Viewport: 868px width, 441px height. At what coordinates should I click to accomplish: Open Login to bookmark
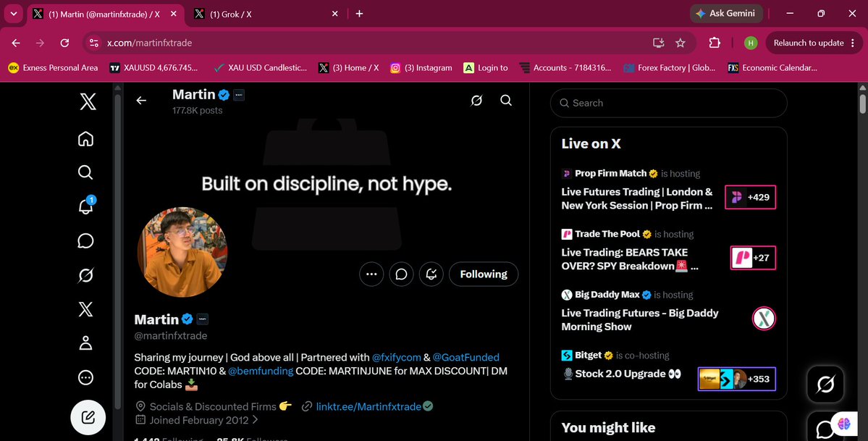pyautogui.click(x=486, y=68)
